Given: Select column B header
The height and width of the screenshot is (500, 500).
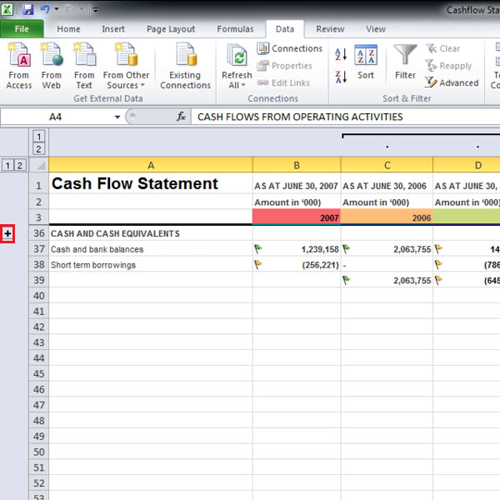Looking at the screenshot, I should click(x=297, y=165).
